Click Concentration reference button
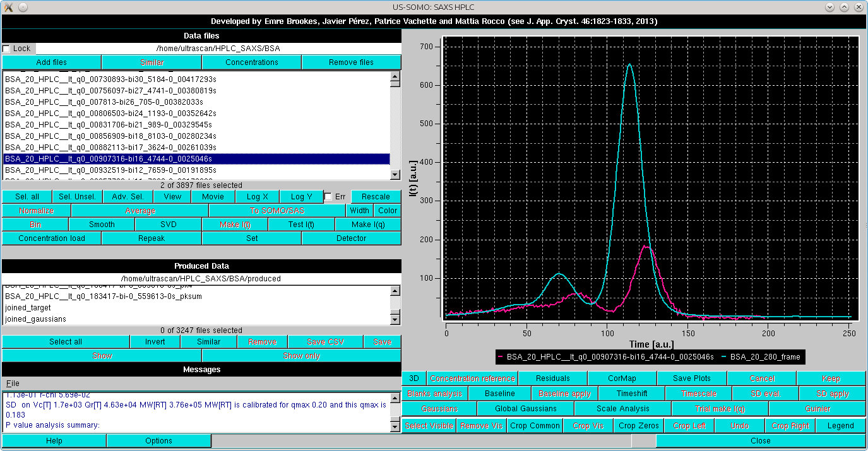Viewport: 868px width, 451px height. coord(472,378)
